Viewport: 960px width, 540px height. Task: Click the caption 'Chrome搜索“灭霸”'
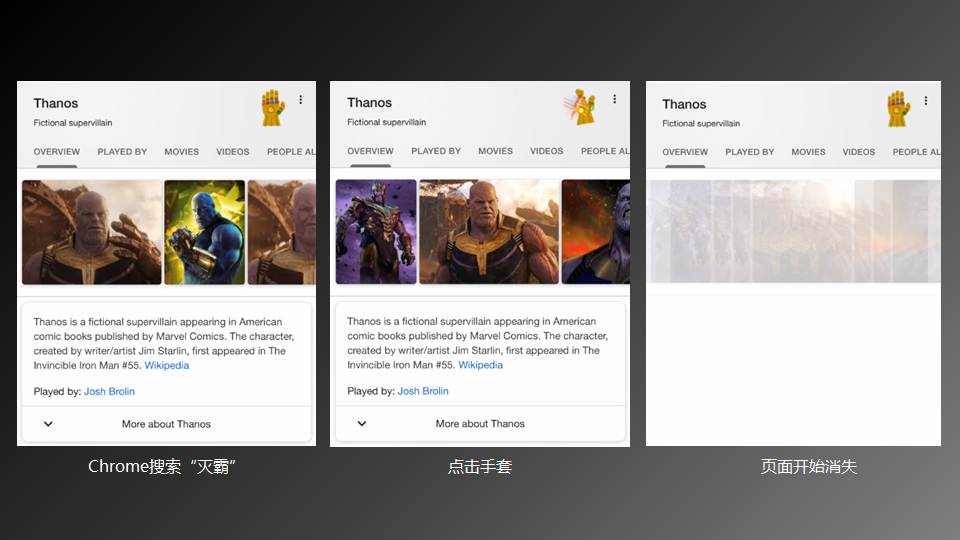click(162, 467)
